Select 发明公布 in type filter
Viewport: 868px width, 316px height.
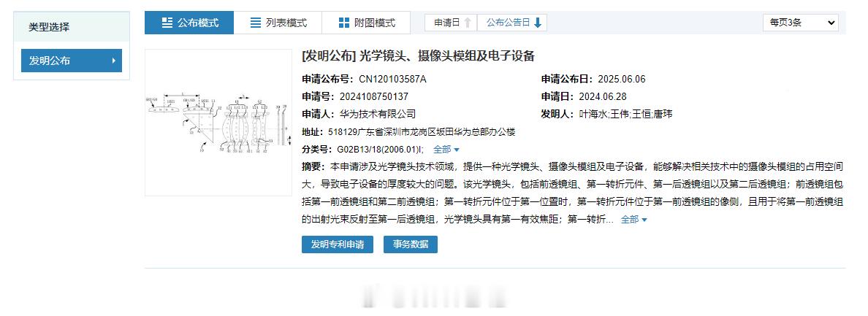(x=72, y=61)
